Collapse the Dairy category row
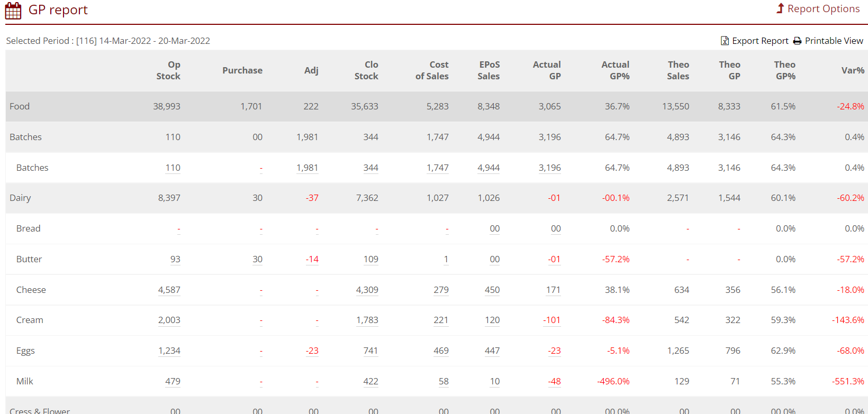Viewport: 868px width, 414px height. (20, 198)
